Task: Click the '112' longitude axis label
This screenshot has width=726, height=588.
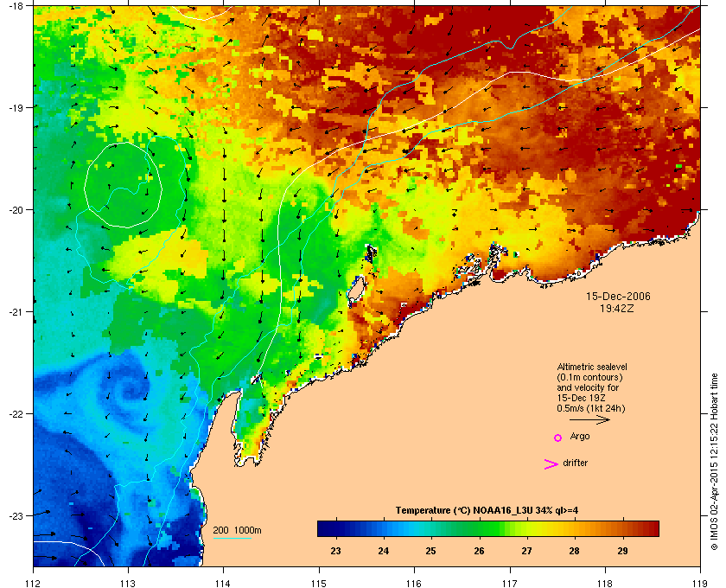Action: (34, 583)
